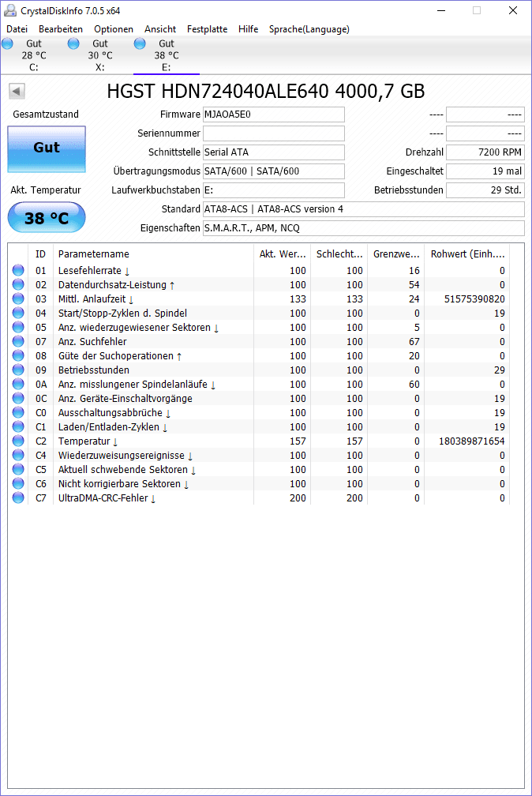Click the status icon for Laden/Entladen-Zyklen
The height and width of the screenshot is (796, 532).
pyautogui.click(x=18, y=426)
